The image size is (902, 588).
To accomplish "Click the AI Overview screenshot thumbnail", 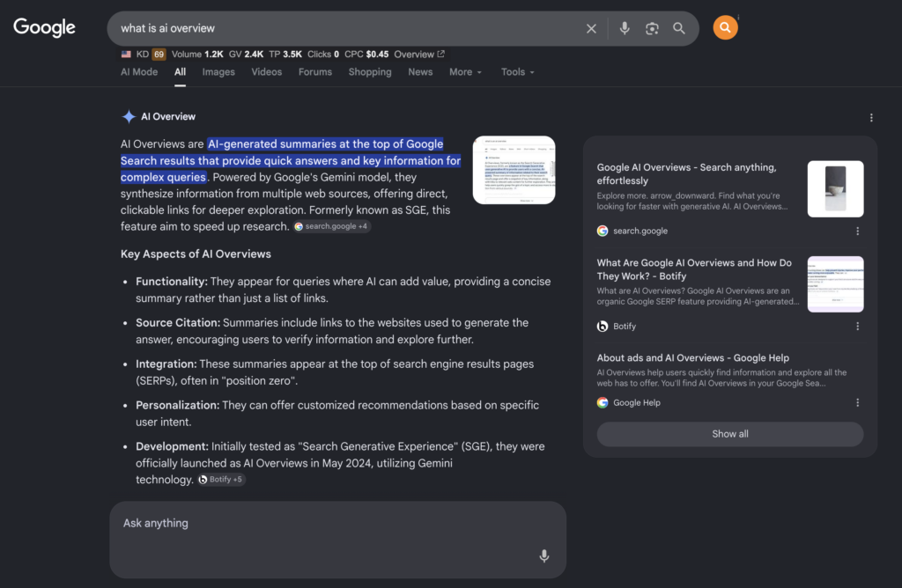I will point(514,170).
